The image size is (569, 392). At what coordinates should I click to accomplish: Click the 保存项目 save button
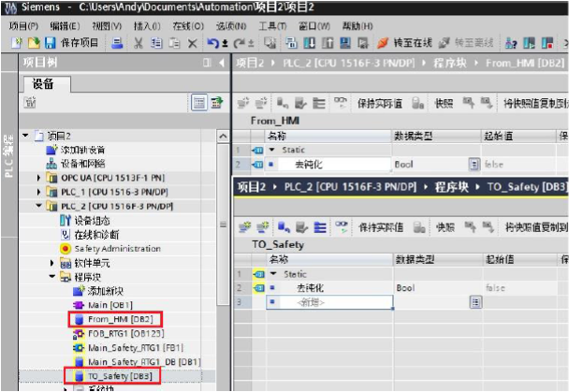point(72,43)
